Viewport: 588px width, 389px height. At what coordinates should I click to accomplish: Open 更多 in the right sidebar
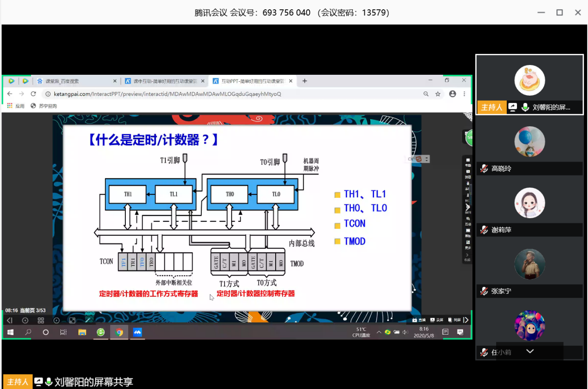[468, 245]
